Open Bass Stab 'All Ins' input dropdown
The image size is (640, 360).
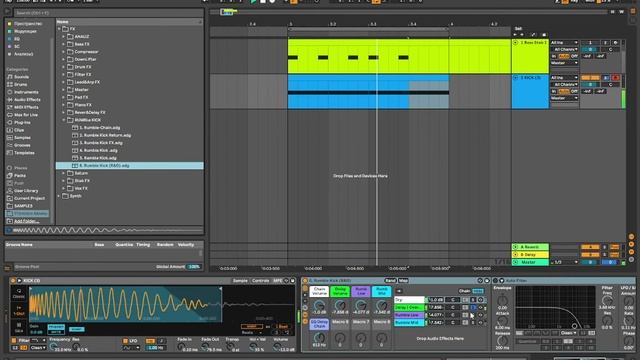[564, 42]
